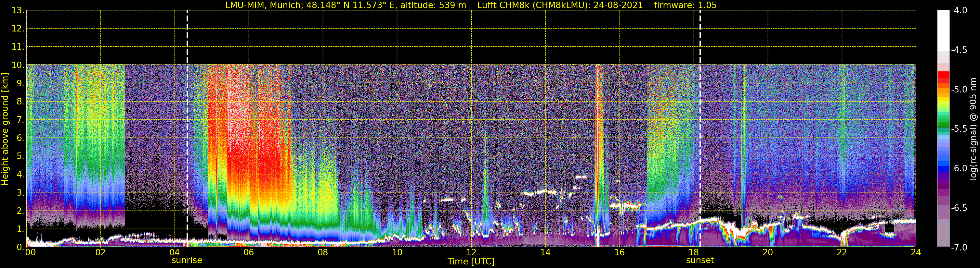Screen dimensions: 980x268
Task: Click the '12' tick on the time axis
Action: (x=471, y=252)
